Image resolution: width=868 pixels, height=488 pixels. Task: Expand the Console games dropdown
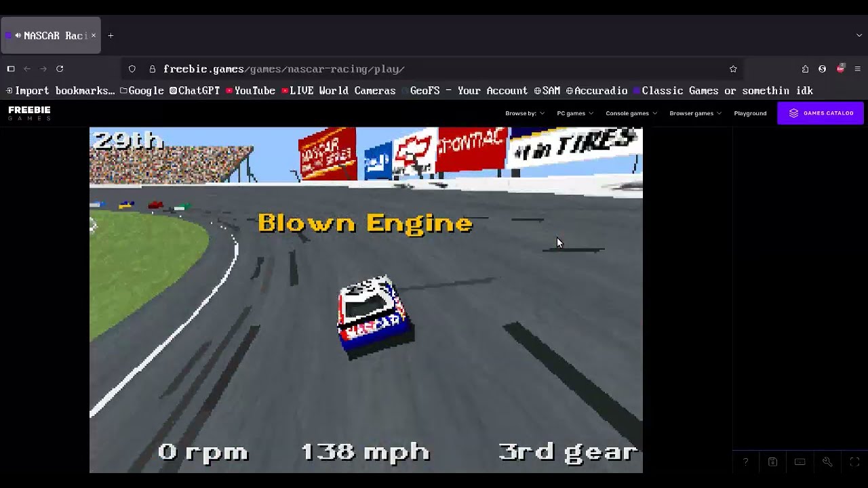pos(631,113)
